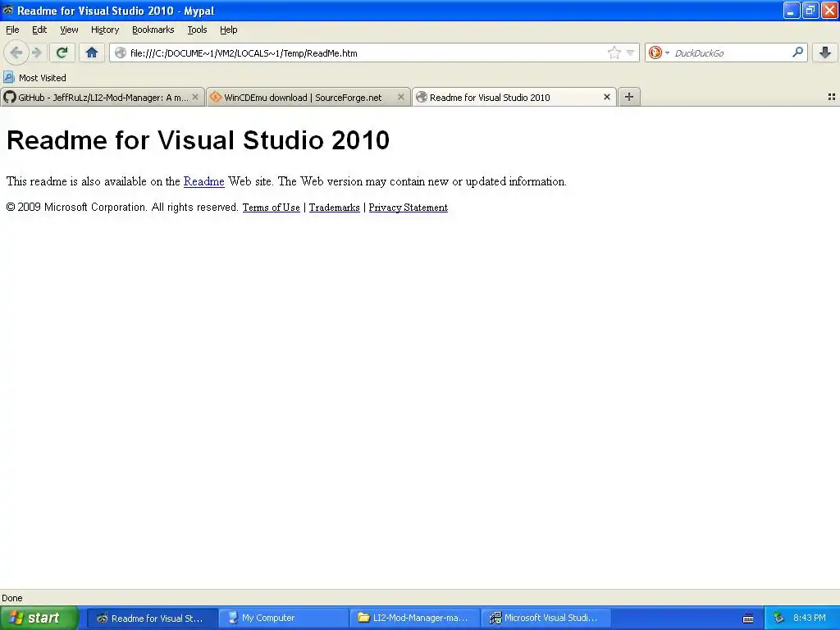Follow the Readme Web site link

(x=204, y=181)
